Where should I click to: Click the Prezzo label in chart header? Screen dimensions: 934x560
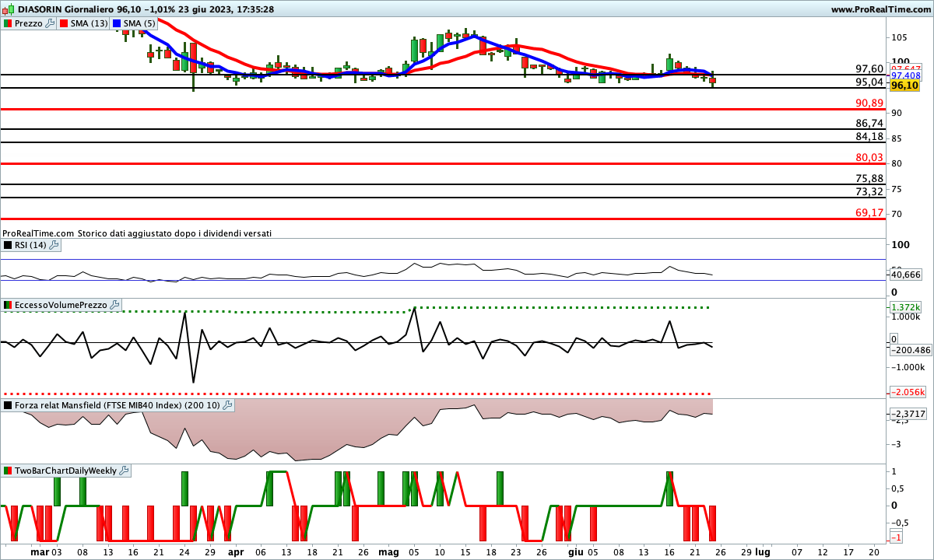(x=29, y=23)
